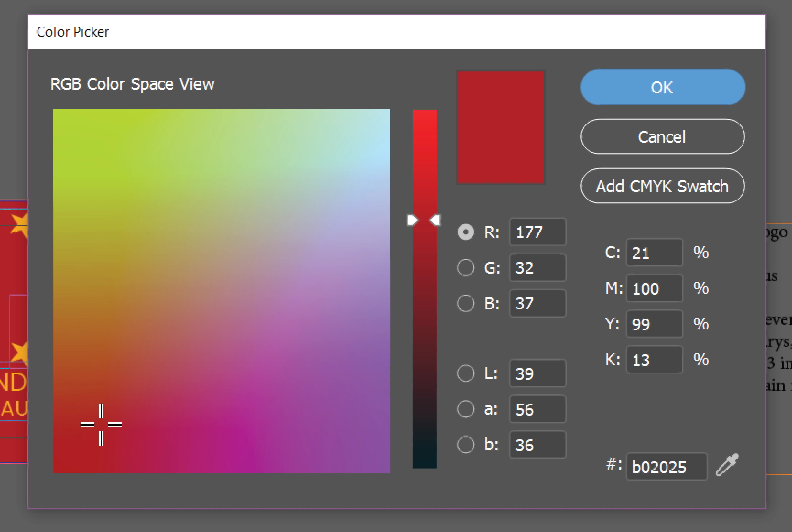Image resolution: width=792 pixels, height=532 pixels.
Task: Click the R value input field
Action: (x=537, y=232)
